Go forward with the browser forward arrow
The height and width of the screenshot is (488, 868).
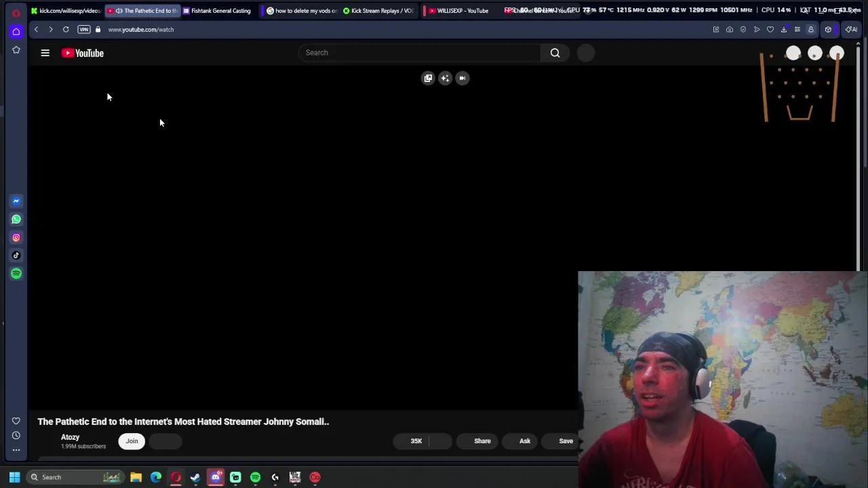click(51, 29)
